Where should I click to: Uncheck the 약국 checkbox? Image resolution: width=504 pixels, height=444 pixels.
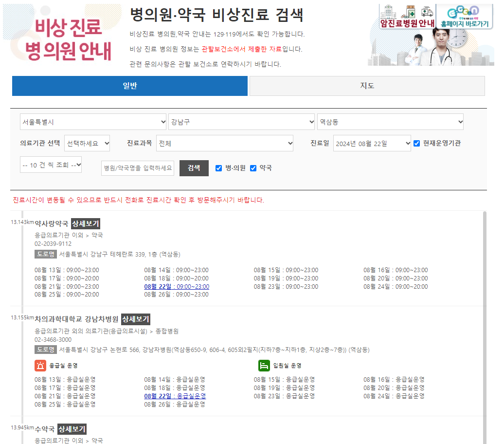click(253, 168)
